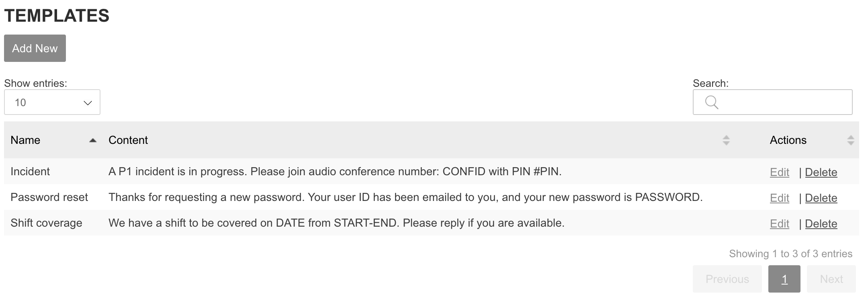Focus the Search input field
Viewport: 868px width, 299px height.
pyautogui.click(x=780, y=102)
